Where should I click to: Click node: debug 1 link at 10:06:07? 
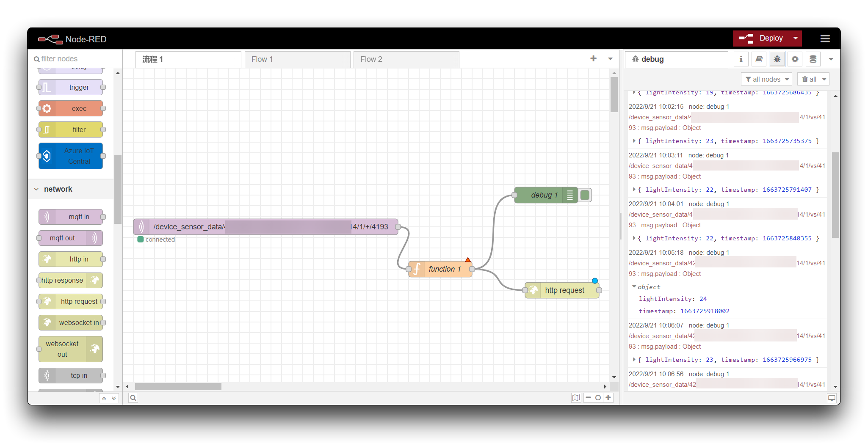coord(709,325)
